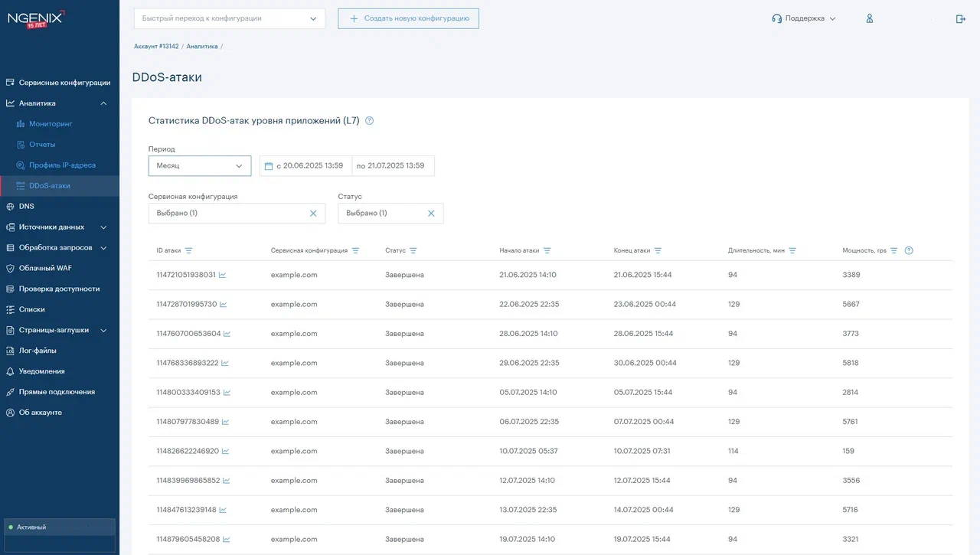
Task: Click the "Создать новую конфигурацию" button
Action: click(408, 18)
